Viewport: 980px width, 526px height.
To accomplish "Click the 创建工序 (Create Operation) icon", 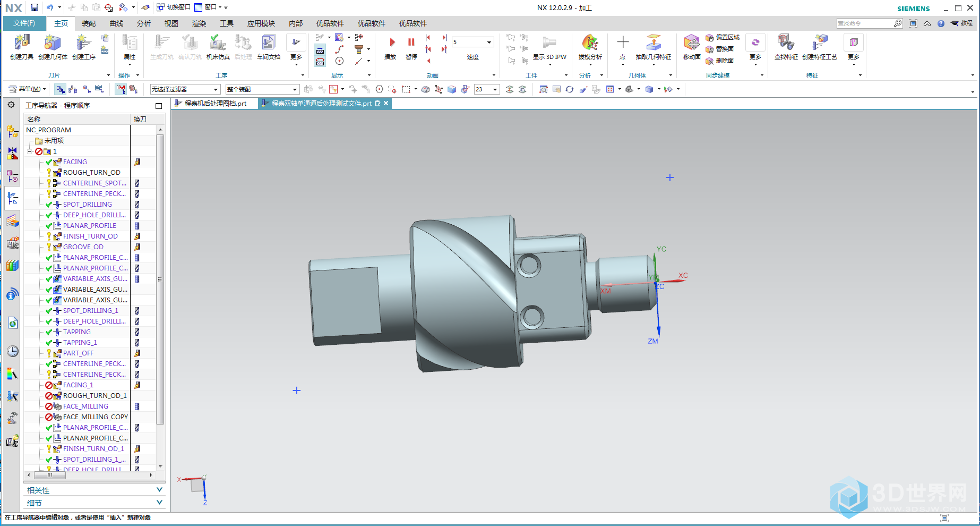I will 83,43.
